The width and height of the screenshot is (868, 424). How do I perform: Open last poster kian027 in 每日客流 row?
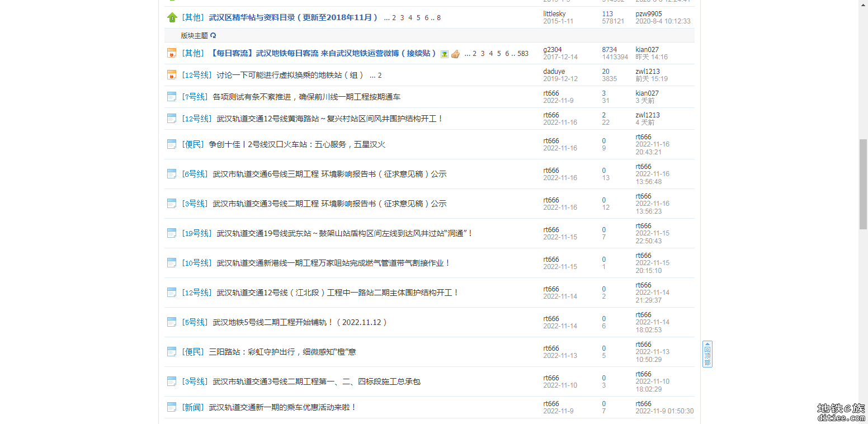pyautogui.click(x=647, y=50)
